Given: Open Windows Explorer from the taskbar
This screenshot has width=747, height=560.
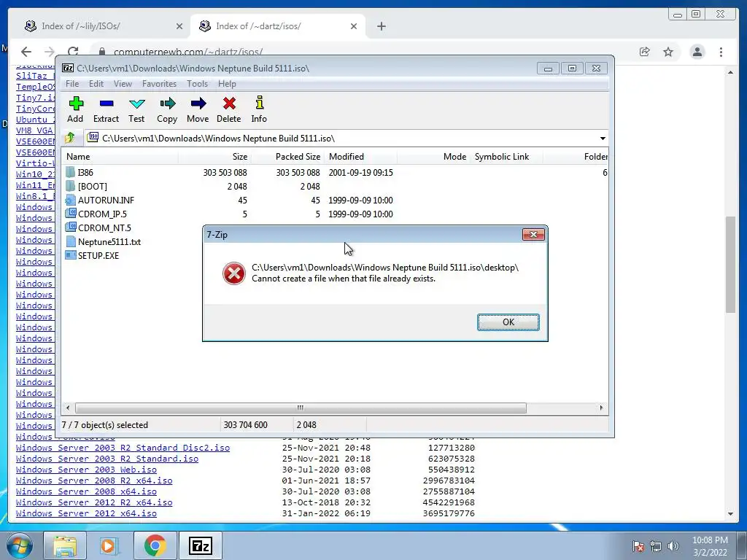Looking at the screenshot, I should (65, 545).
